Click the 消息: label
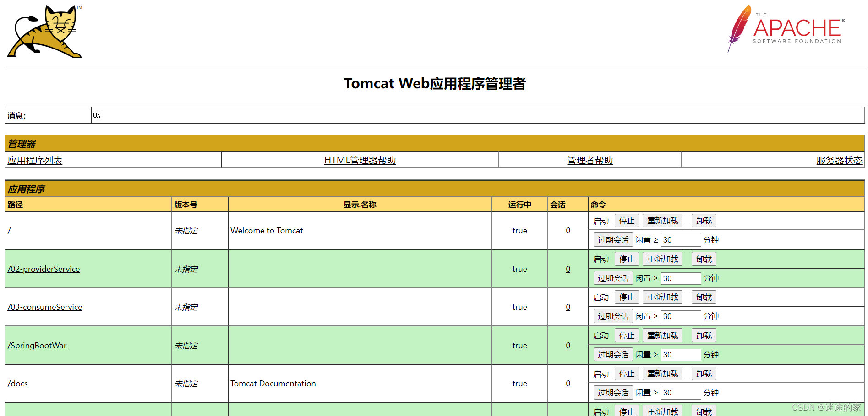Image resolution: width=868 pixels, height=416 pixels. click(x=16, y=116)
